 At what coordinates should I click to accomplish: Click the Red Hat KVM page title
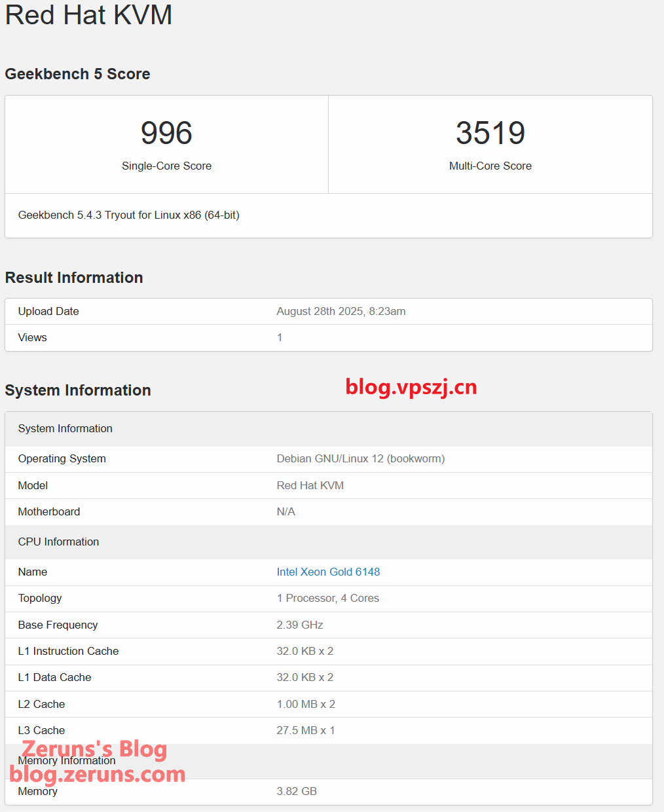tap(88, 14)
